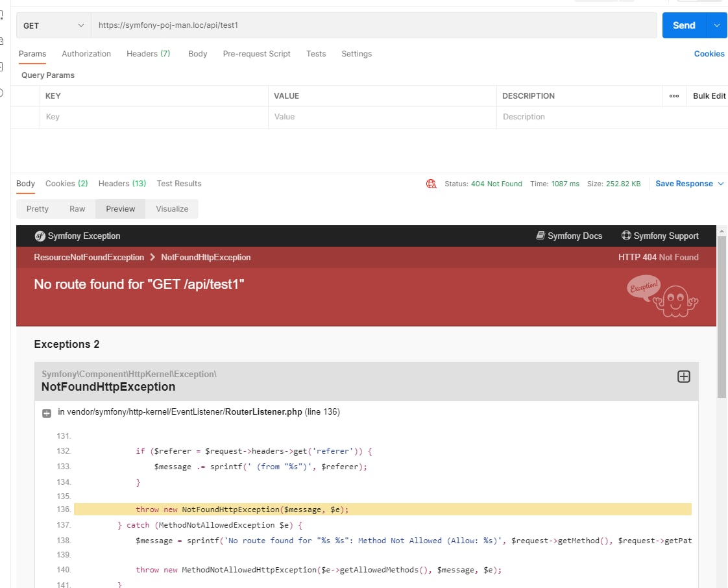Click NotFoundHttpException in the breadcrumb
The height and width of the screenshot is (588, 728).
pos(206,257)
